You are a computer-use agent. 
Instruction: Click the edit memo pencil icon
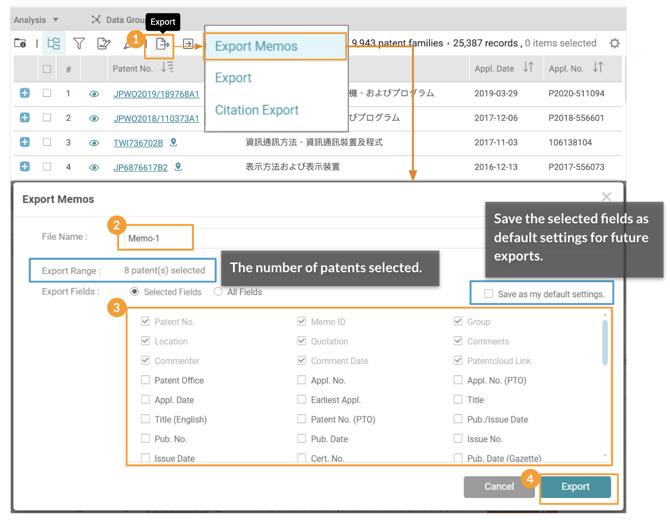pyautogui.click(x=104, y=44)
